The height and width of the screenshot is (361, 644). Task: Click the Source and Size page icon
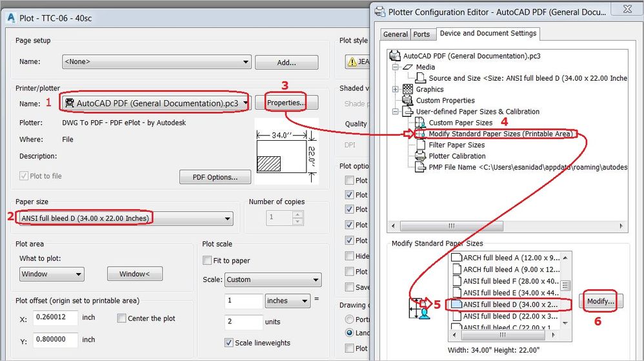coord(420,77)
